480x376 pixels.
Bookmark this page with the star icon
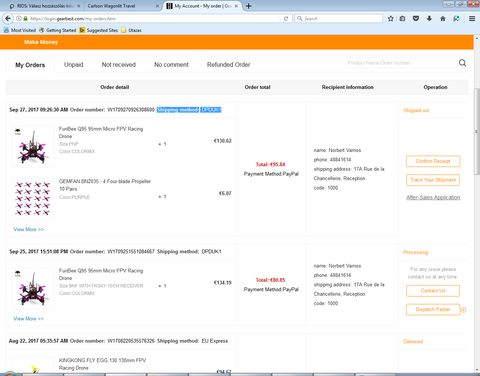pyautogui.click(x=391, y=19)
